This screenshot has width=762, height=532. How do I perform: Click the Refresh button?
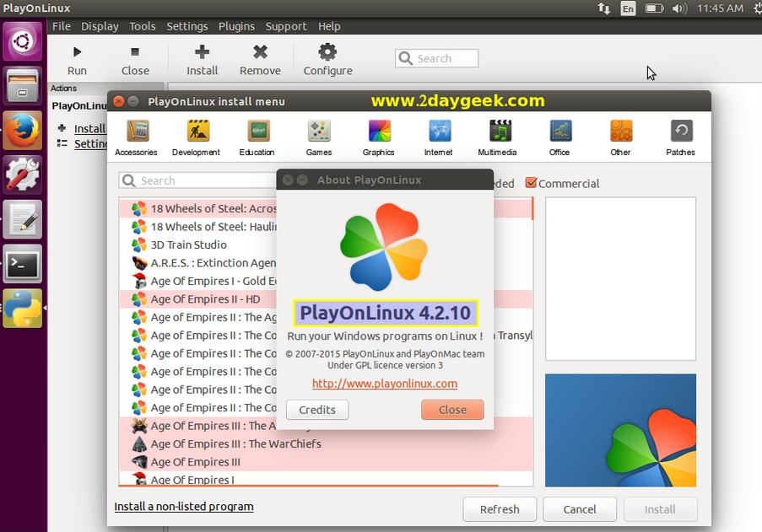click(500, 509)
